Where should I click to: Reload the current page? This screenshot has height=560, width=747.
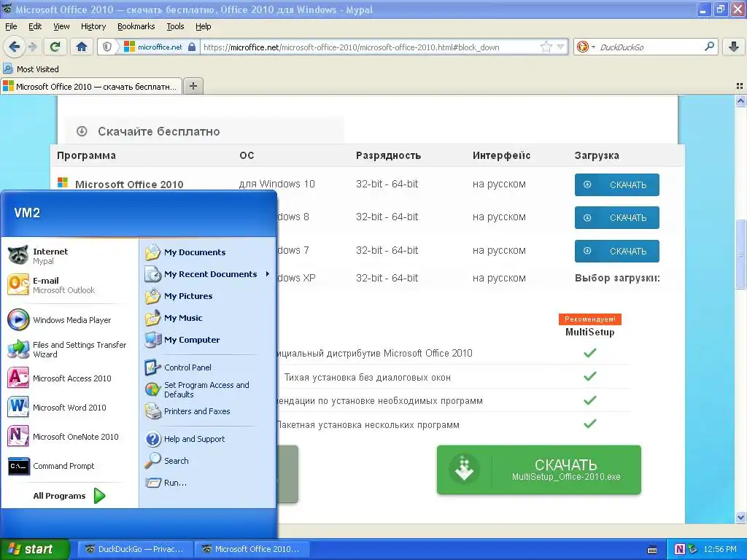tap(55, 47)
